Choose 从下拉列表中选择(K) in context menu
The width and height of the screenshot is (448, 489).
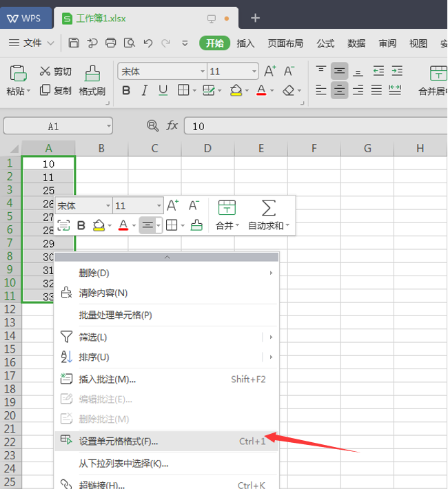click(166, 464)
